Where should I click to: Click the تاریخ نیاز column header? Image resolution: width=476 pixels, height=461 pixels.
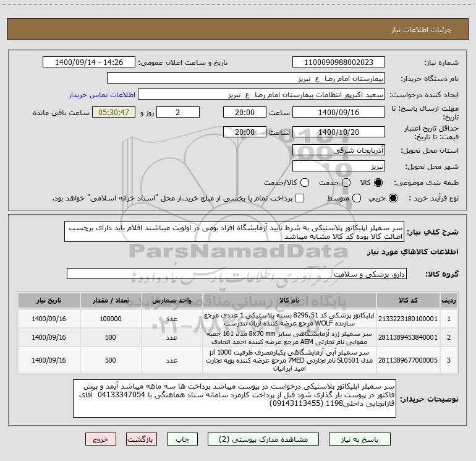pos(49,301)
